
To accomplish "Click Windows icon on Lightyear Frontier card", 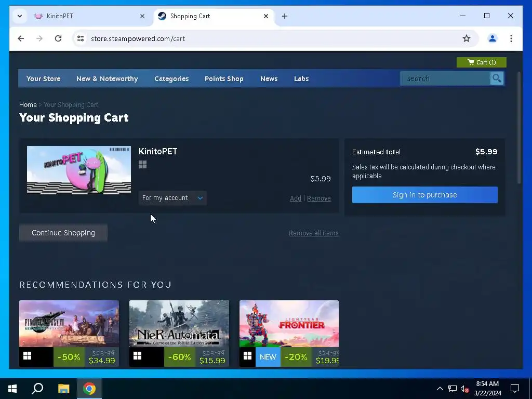I will [248, 355].
